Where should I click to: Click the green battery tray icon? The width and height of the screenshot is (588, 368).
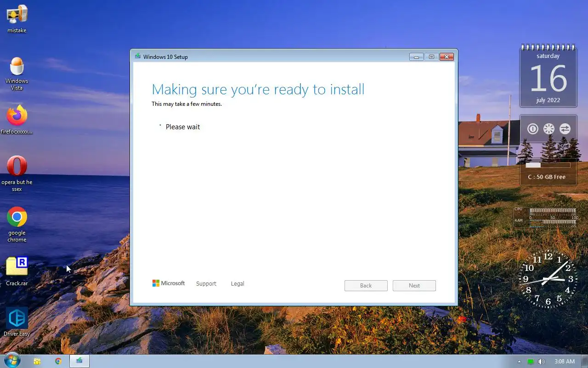coord(531,362)
